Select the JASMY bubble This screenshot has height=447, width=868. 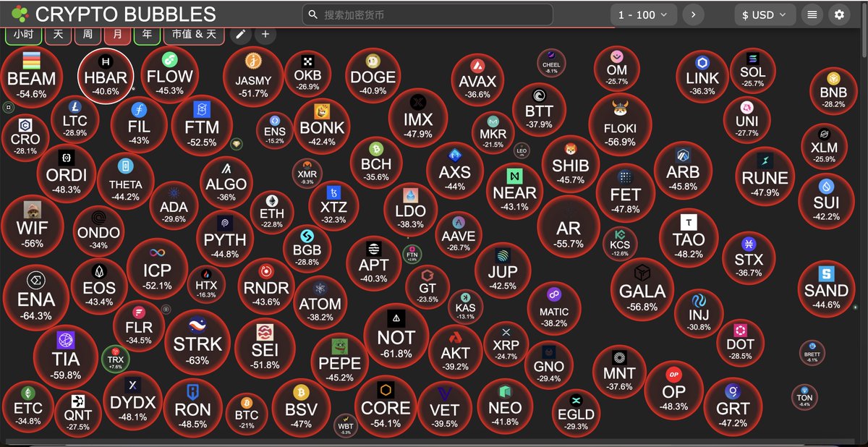pos(253,77)
